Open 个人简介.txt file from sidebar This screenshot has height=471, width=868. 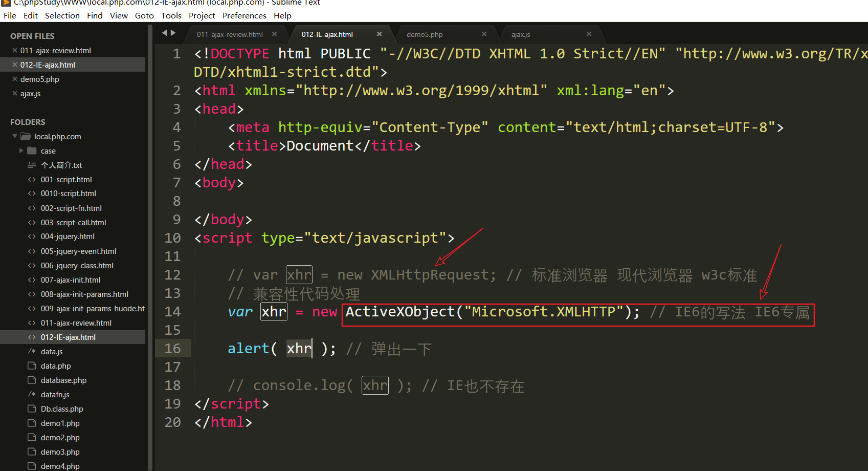click(61, 165)
